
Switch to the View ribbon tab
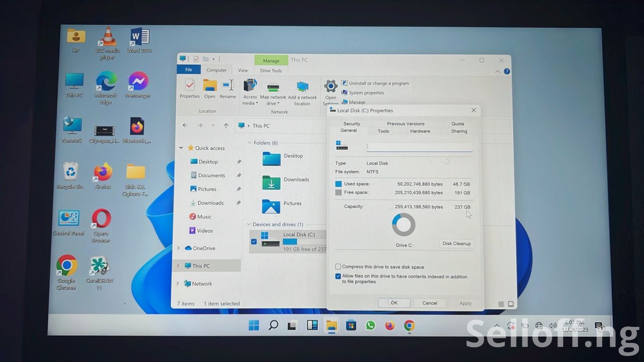pos(243,70)
